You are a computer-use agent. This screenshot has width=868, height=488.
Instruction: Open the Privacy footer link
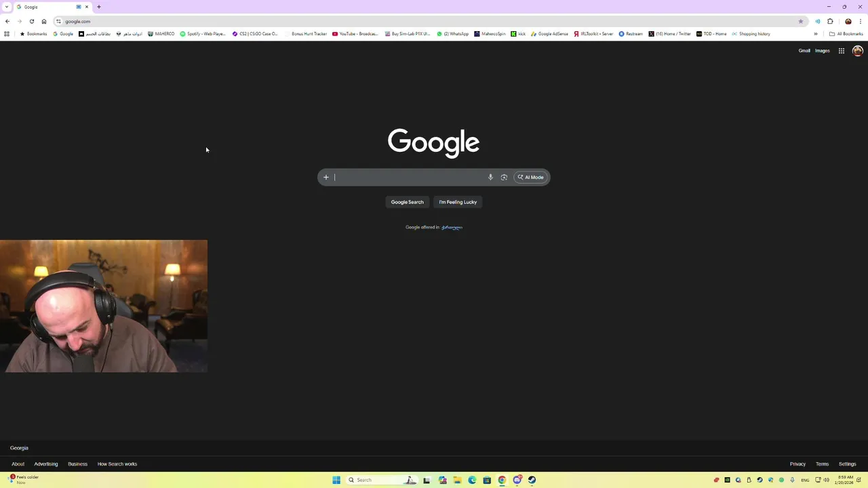click(x=797, y=464)
